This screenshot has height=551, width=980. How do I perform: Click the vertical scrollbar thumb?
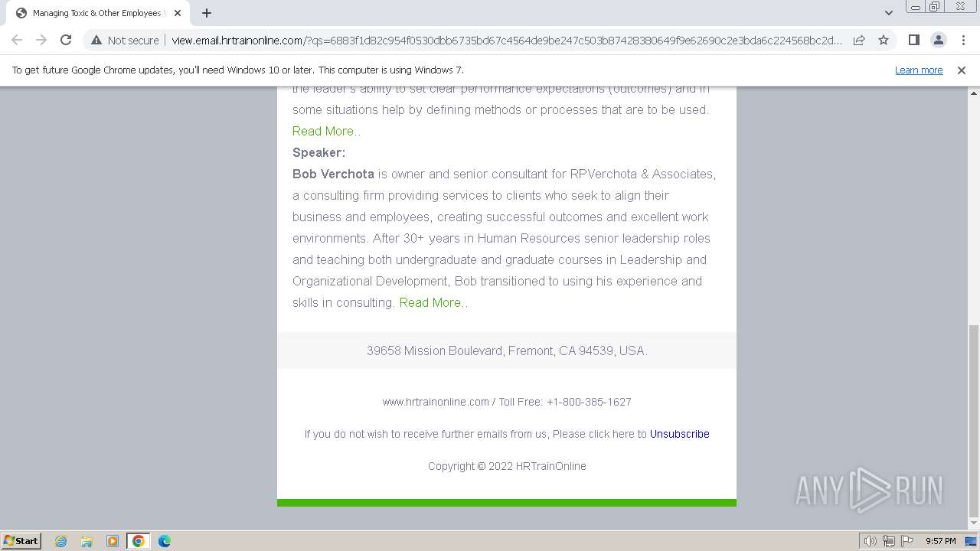coord(974,421)
